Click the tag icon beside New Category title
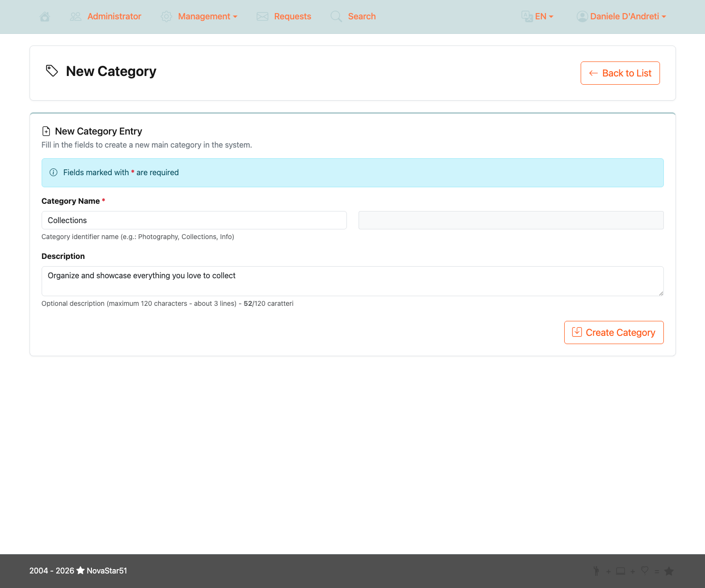This screenshot has height=588, width=705. 52,71
